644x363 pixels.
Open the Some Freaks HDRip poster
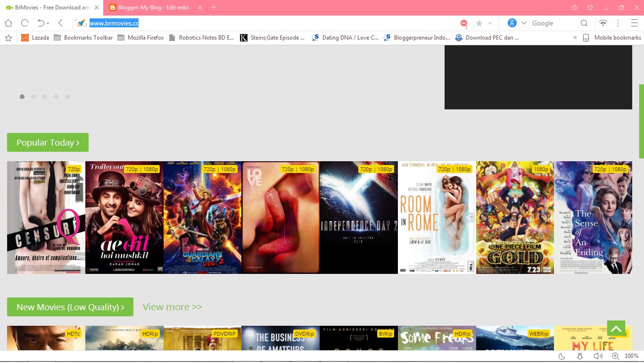(x=437, y=338)
